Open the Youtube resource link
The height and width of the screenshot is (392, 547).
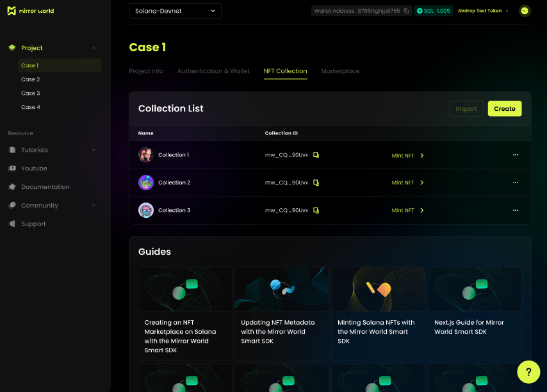tap(34, 168)
